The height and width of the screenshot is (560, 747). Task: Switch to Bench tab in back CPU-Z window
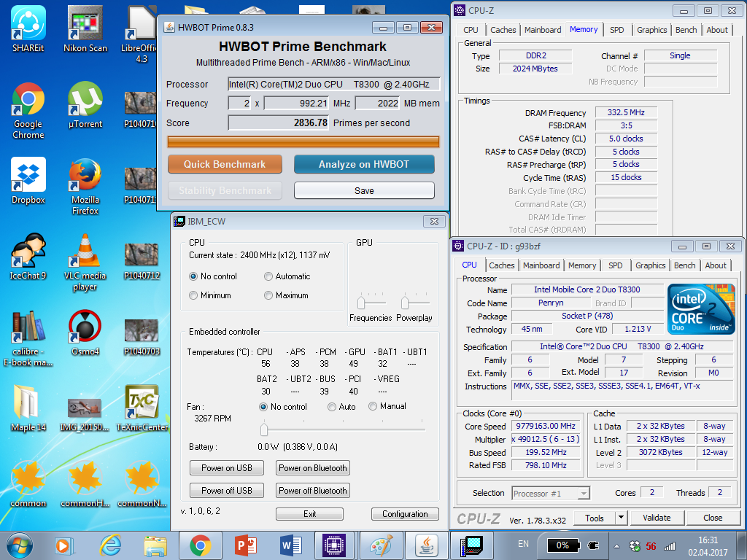click(x=686, y=29)
